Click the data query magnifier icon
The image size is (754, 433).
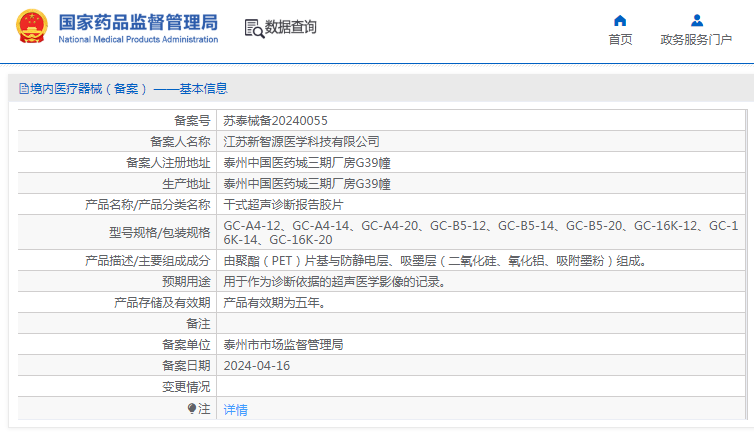click(254, 28)
